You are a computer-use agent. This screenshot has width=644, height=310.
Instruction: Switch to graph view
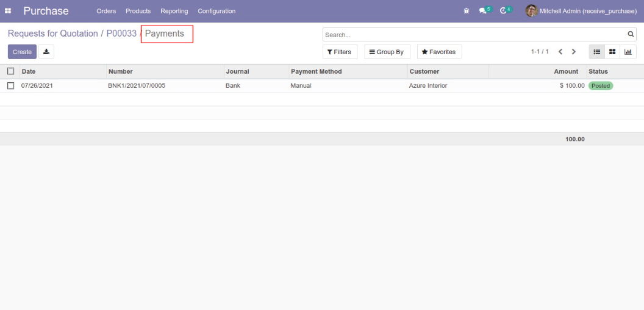[x=628, y=52]
